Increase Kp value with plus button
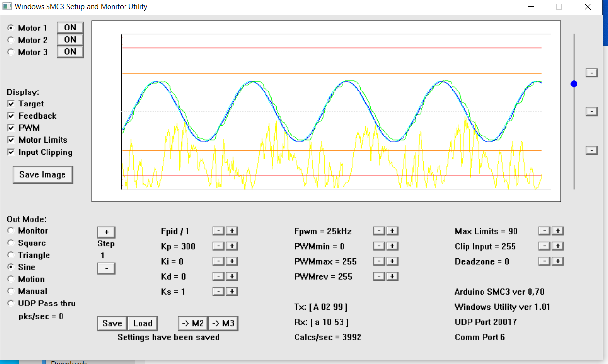Image resolution: width=608 pixels, height=364 pixels. (x=232, y=246)
